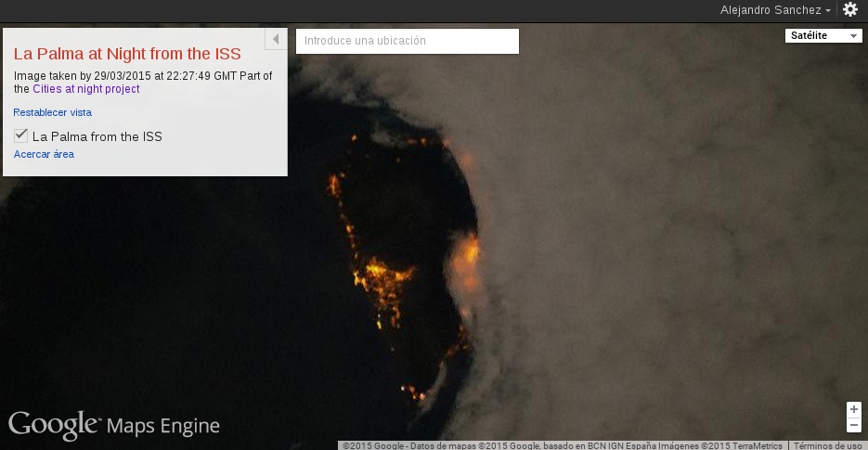Open the settings gear menu
The image size is (868, 450).
pos(849,9)
